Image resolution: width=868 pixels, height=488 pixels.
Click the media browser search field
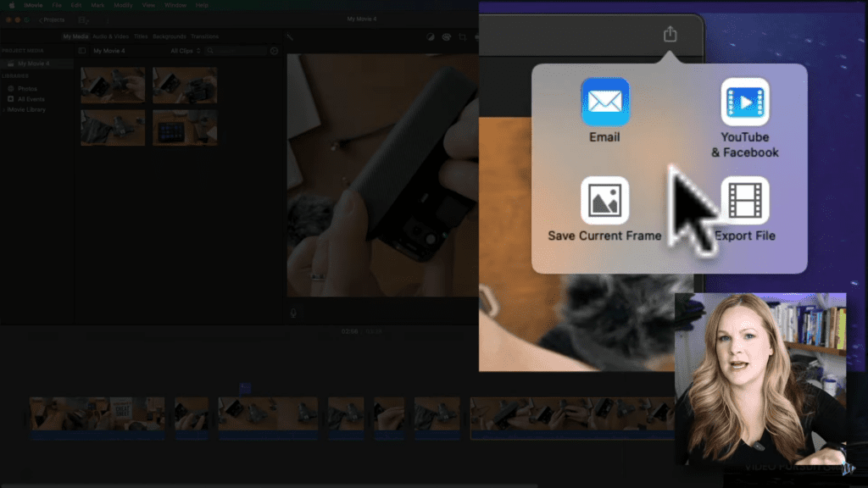(x=236, y=51)
